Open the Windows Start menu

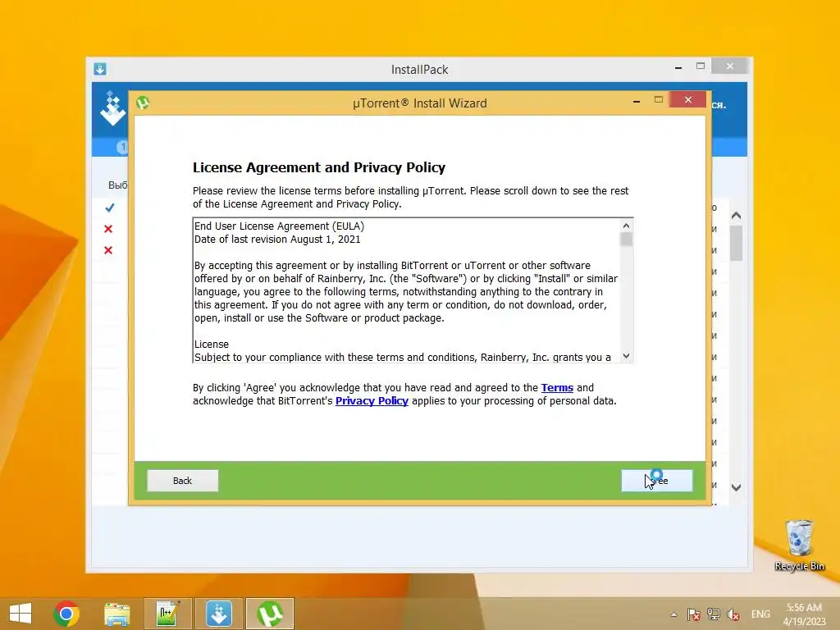point(21,614)
